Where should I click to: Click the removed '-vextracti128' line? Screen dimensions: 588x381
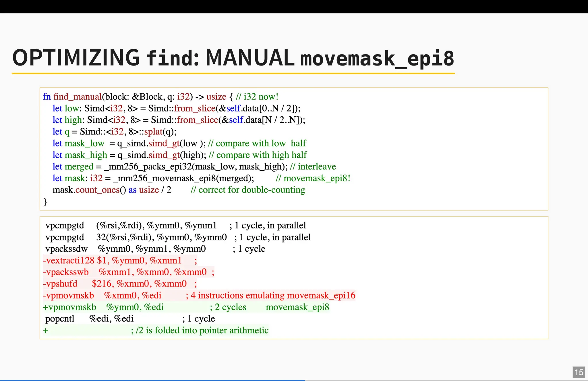pos(69,261)
